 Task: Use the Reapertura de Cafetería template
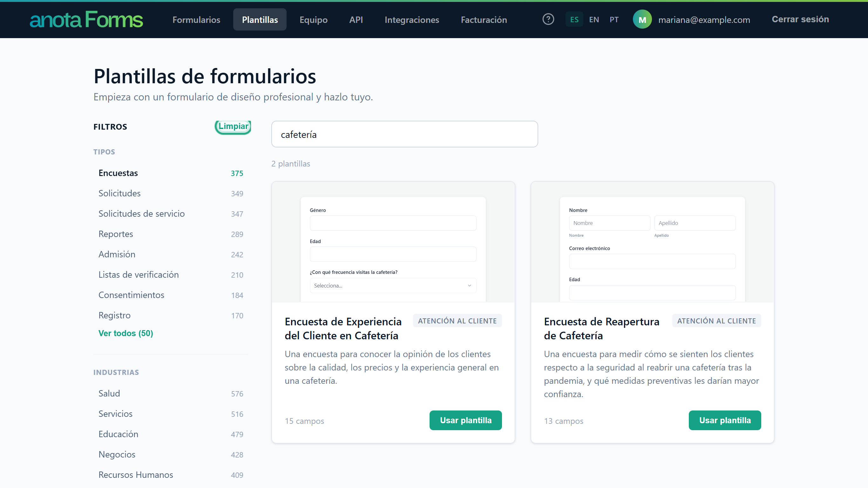(724, 420)
